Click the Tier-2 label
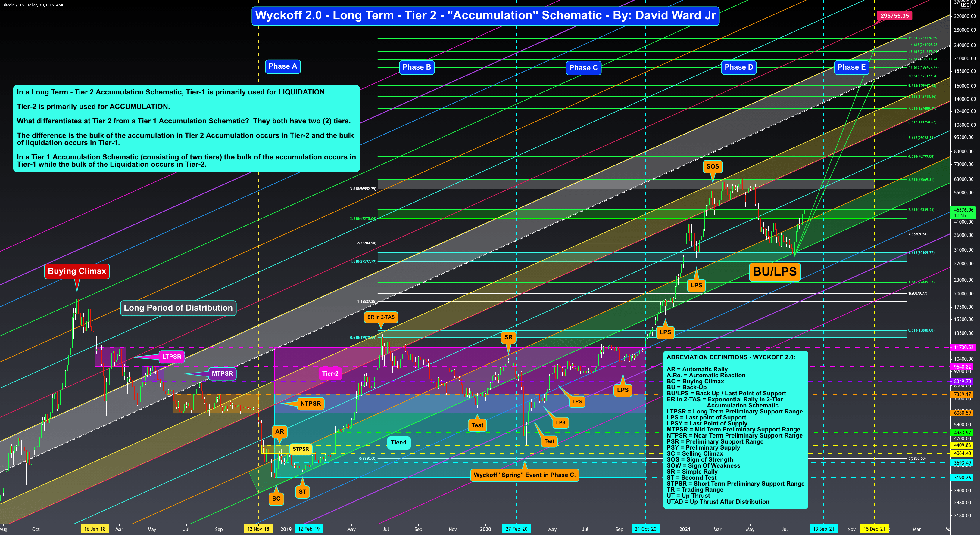Viewport: 980px width, 535px height. point(330,373)
